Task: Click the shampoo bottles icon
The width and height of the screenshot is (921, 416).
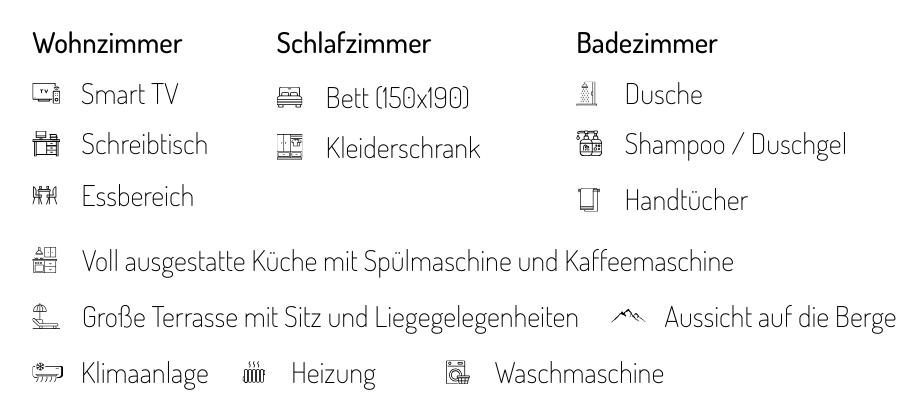Action: point(590,145)
